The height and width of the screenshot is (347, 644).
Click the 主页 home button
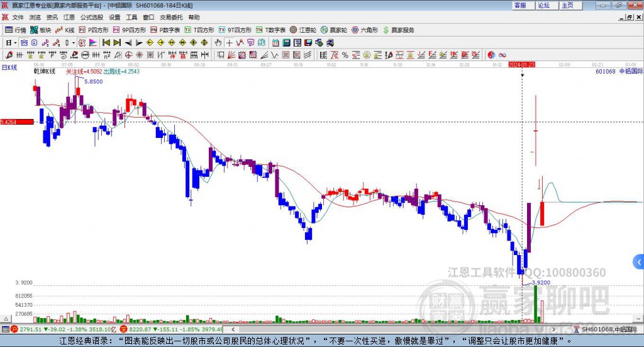571,5
